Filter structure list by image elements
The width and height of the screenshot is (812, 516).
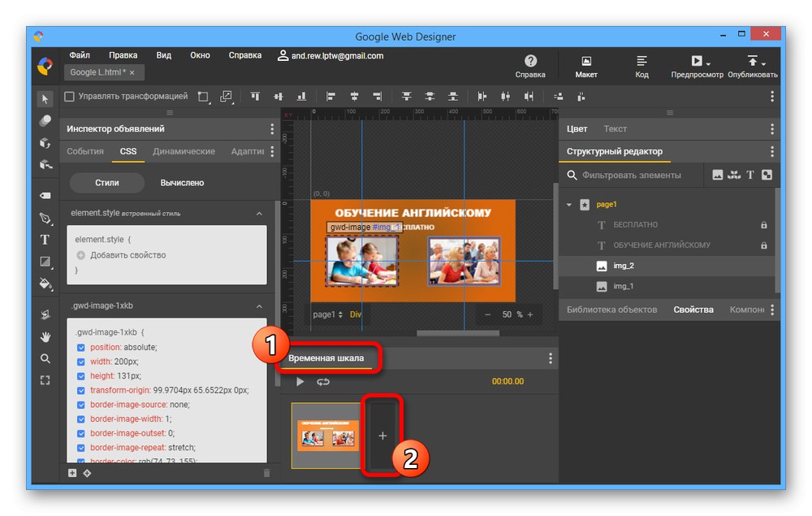pyautogui.click(x=717, y=175)
